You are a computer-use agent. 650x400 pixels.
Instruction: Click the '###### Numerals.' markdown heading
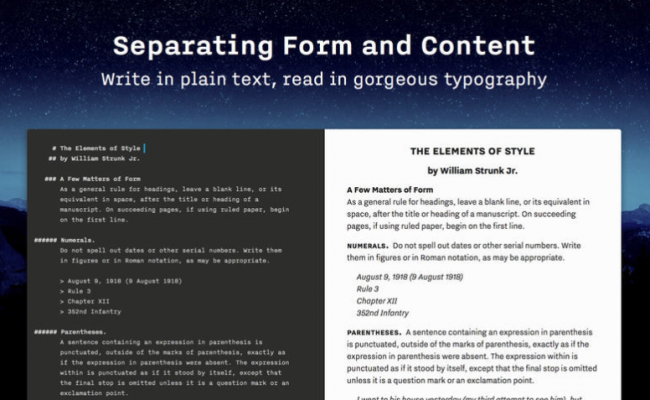(x=64, y=240)
